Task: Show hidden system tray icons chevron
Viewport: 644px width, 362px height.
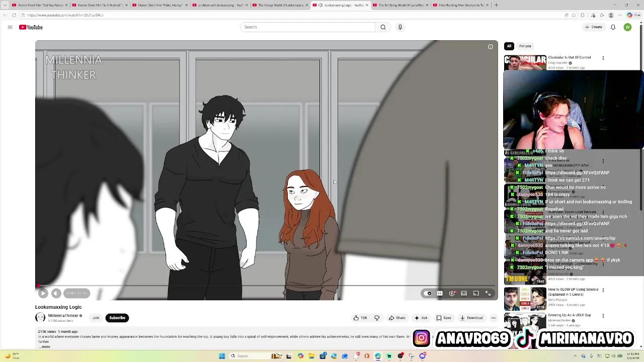Action: tap(575, 356)
